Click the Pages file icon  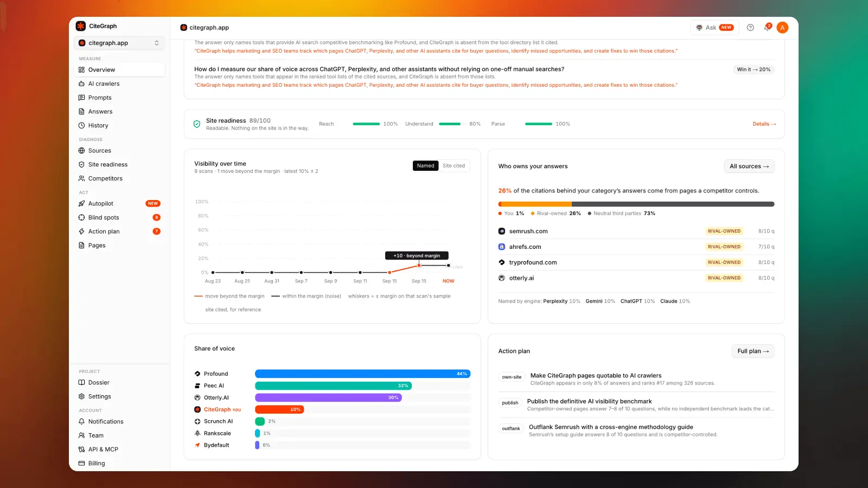81,245
